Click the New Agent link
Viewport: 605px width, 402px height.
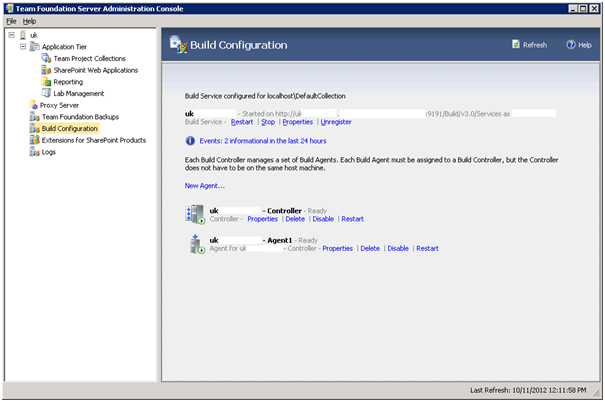coord(204,186)
